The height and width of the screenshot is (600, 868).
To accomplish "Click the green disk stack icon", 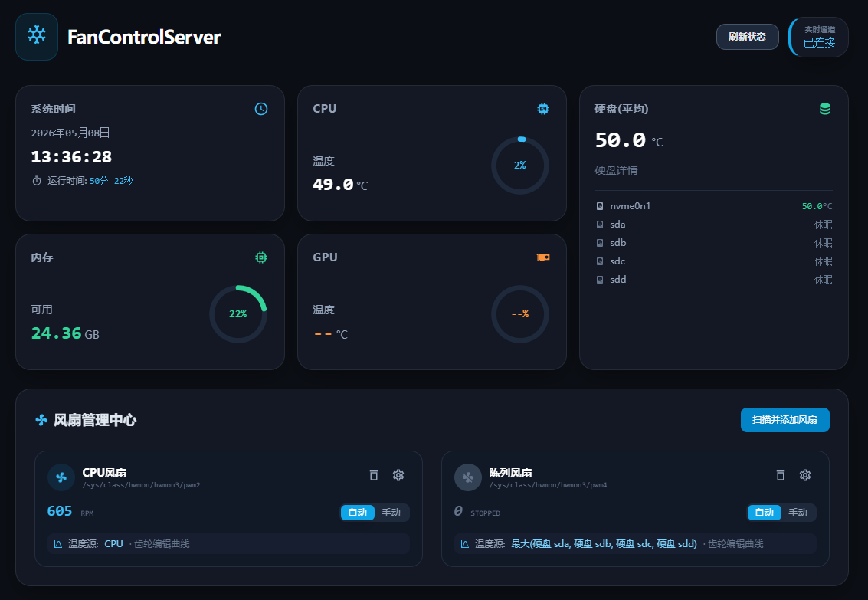I will (825, 109).
